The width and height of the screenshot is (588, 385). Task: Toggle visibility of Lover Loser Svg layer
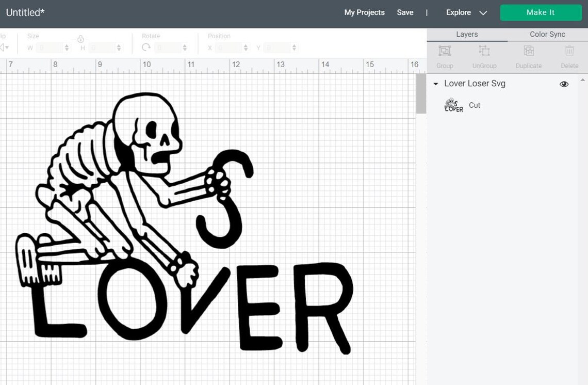564,83
